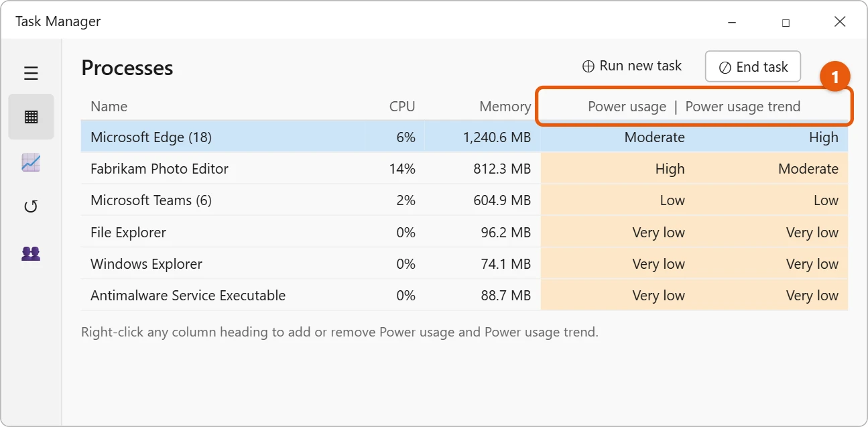Click Windows Explorer's Very low power trend cell

coord(812,264)
